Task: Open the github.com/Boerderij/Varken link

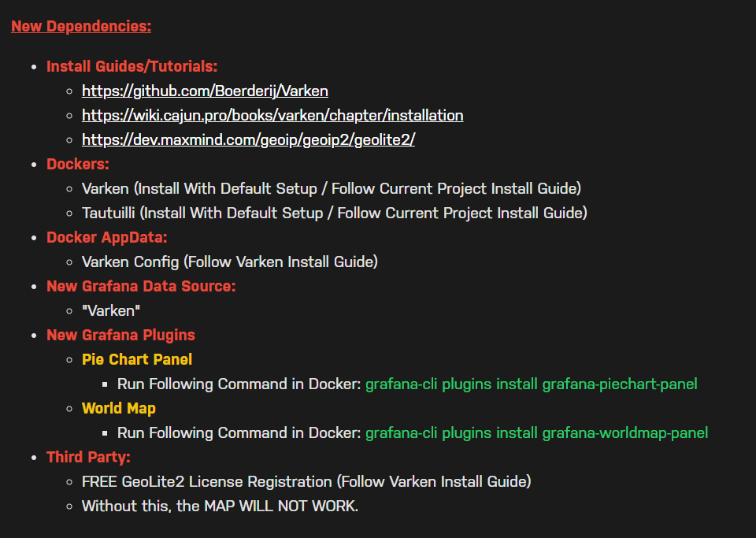Action: click(x=205, y=91)
